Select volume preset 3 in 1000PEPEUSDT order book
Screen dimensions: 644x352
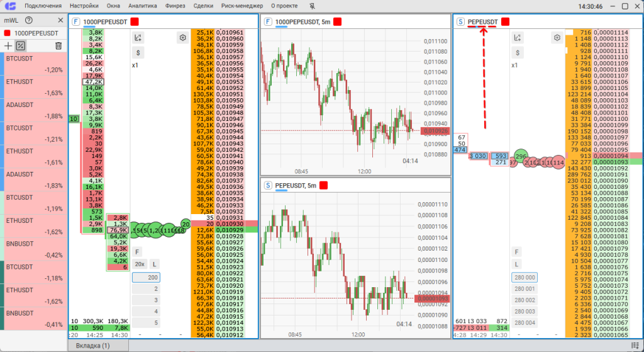[146, 300]
